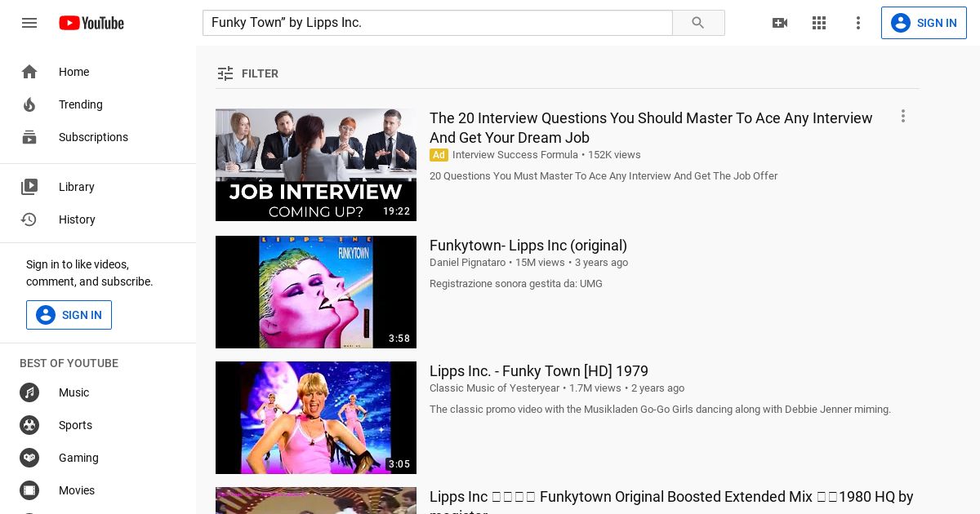
Task: Click the Trending flame icon
Action: coord(29,104)
